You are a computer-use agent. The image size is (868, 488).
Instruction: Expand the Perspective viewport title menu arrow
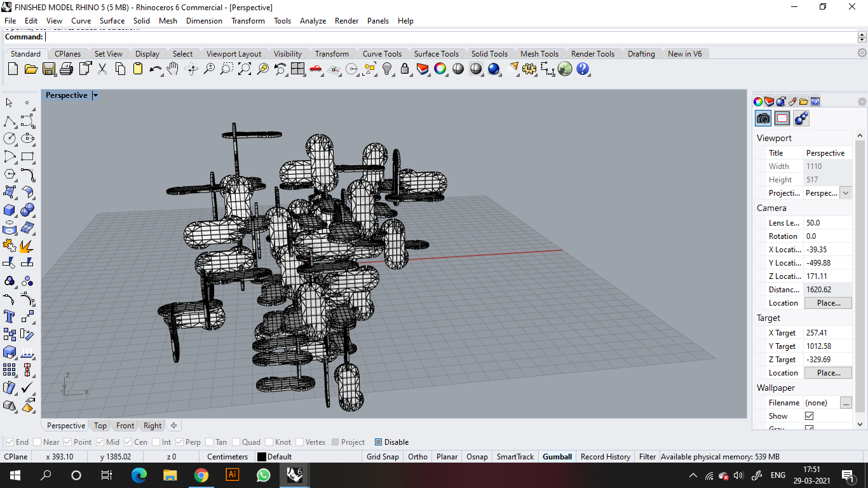95,95
